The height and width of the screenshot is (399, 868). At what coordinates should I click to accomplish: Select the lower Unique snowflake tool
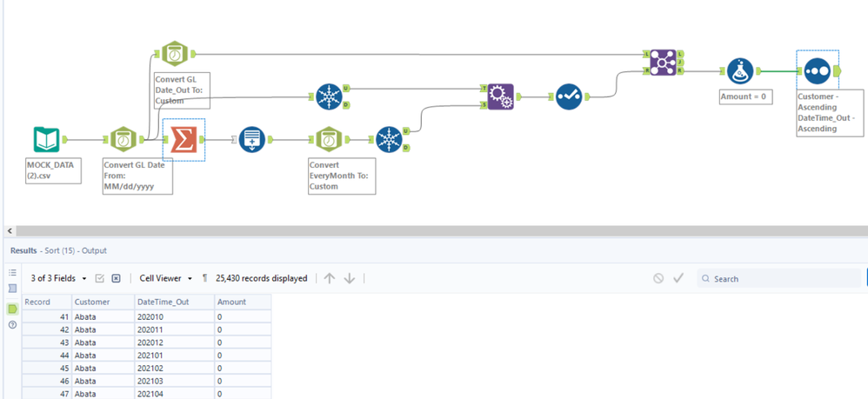click(x=390, y=139)
